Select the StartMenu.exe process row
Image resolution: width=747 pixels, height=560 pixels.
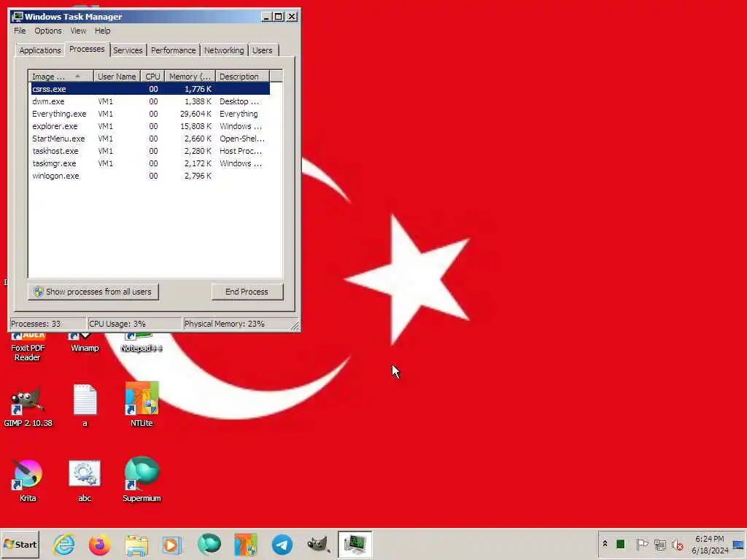150,139
